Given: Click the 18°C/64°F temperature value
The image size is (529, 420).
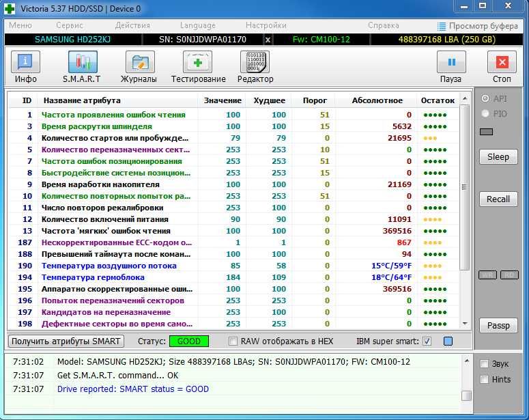Looking at the screenshot, I should point(391,277).
